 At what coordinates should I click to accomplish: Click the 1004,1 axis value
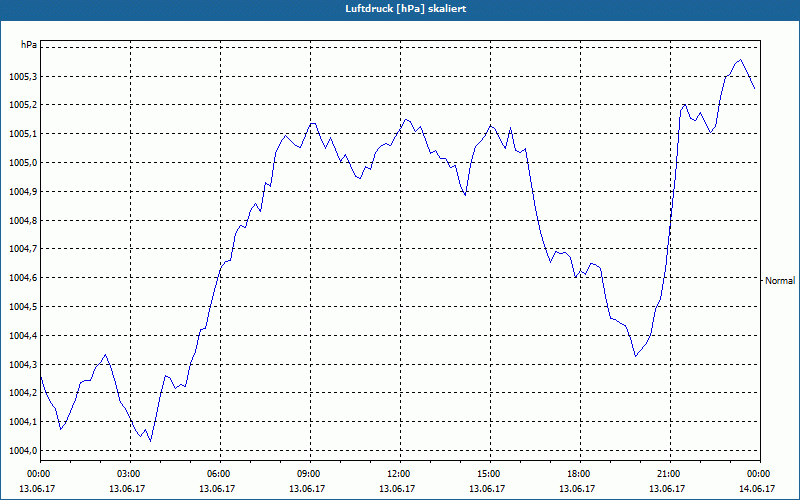coord(22,422)
